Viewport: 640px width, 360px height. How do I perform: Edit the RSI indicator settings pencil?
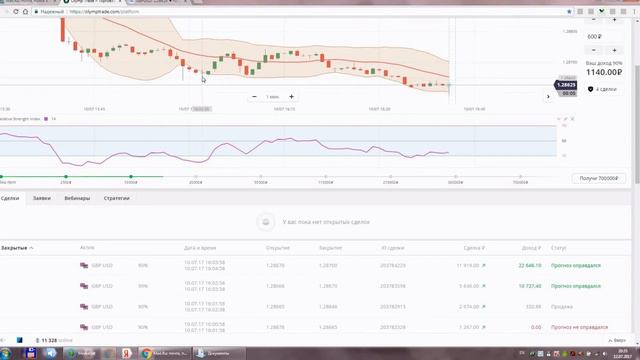tap(565, 119)
